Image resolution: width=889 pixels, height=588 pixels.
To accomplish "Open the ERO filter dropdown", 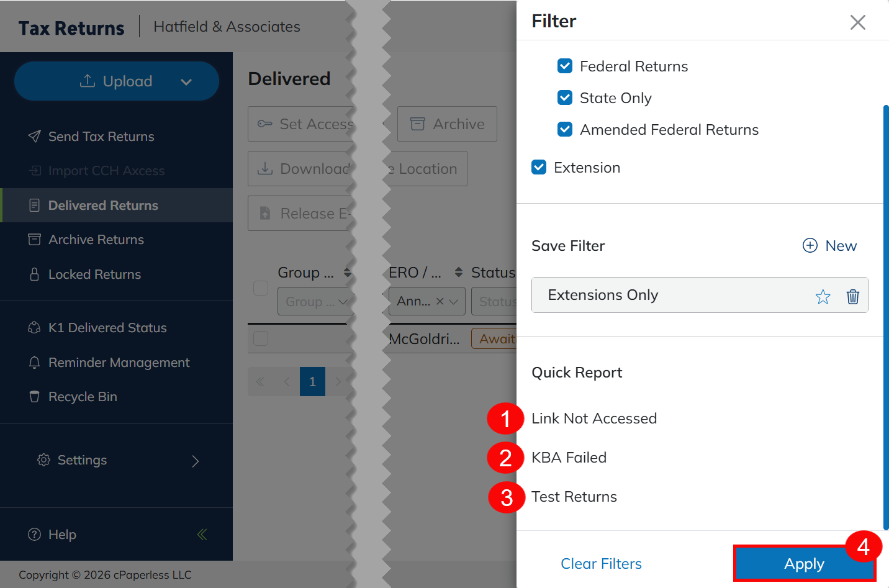I will [x=454, y=302].
